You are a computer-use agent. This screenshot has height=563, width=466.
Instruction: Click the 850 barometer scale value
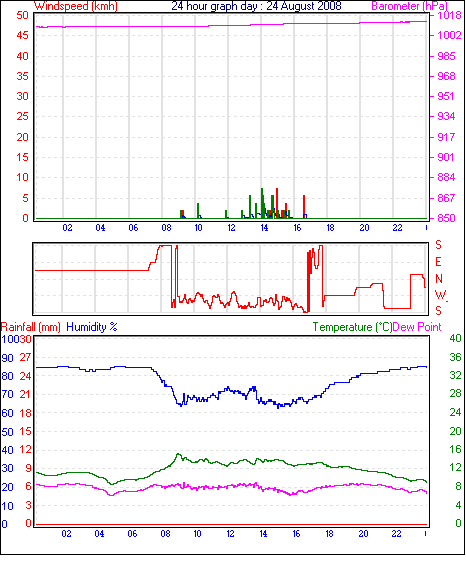[446, 218]
